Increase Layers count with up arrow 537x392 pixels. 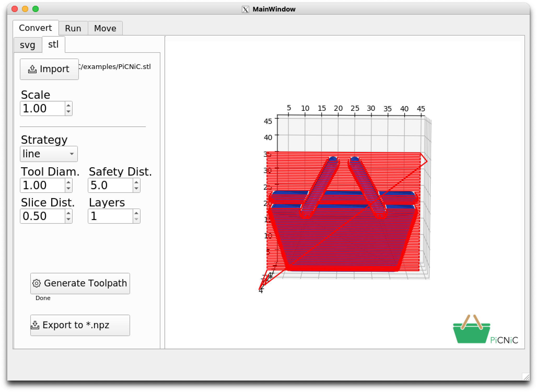(136, 213)
